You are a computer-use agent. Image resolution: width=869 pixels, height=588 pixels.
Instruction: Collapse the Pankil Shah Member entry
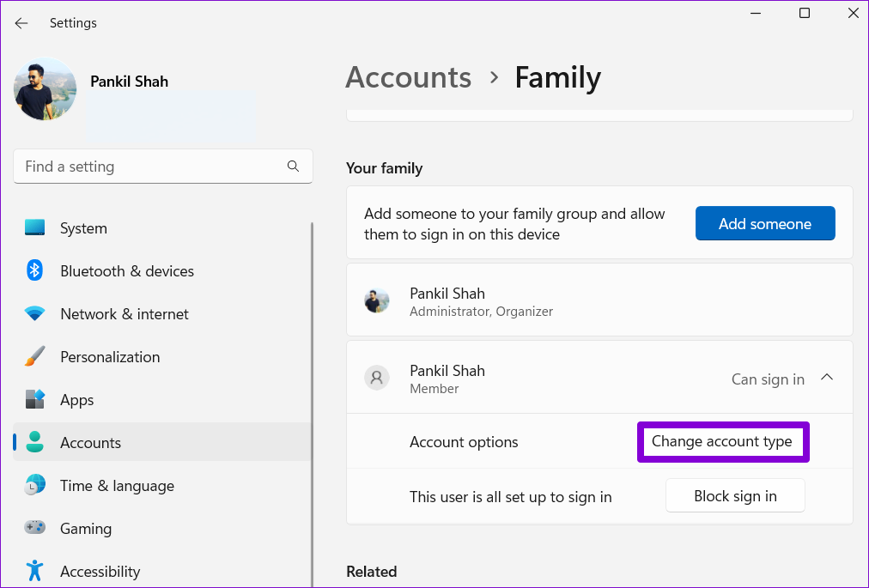827,378
